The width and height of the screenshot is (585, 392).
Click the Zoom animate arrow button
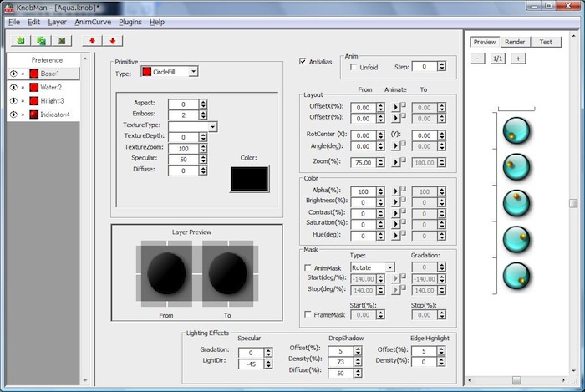(395, 163)
